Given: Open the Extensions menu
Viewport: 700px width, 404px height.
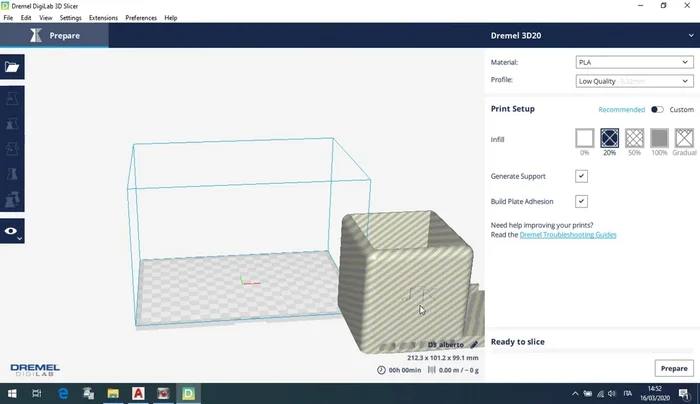Looking at the screenshot, I should click(x=103, y=18).
